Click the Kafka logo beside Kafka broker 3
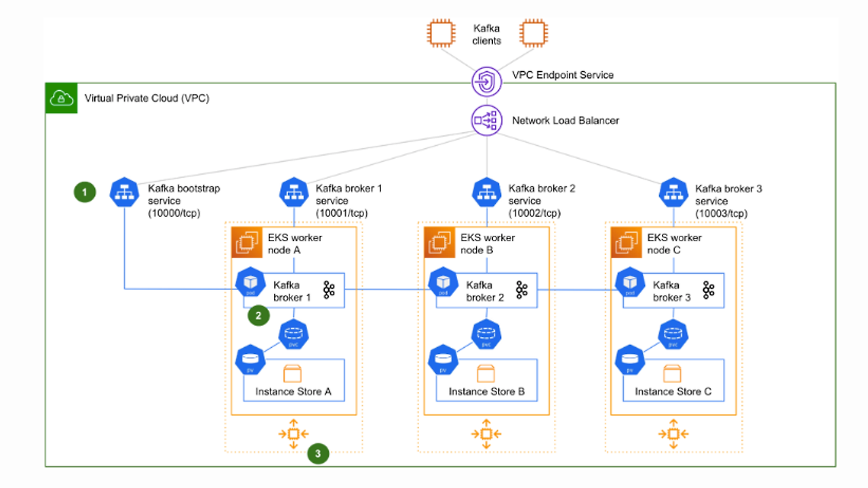 709,290
